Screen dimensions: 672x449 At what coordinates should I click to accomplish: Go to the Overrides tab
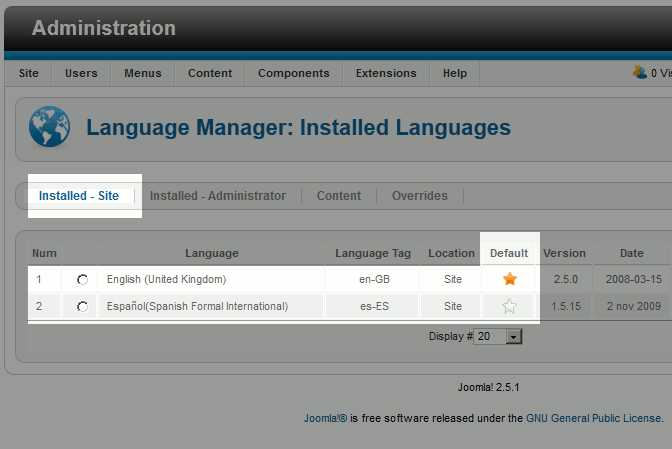[x=420, y=196]
